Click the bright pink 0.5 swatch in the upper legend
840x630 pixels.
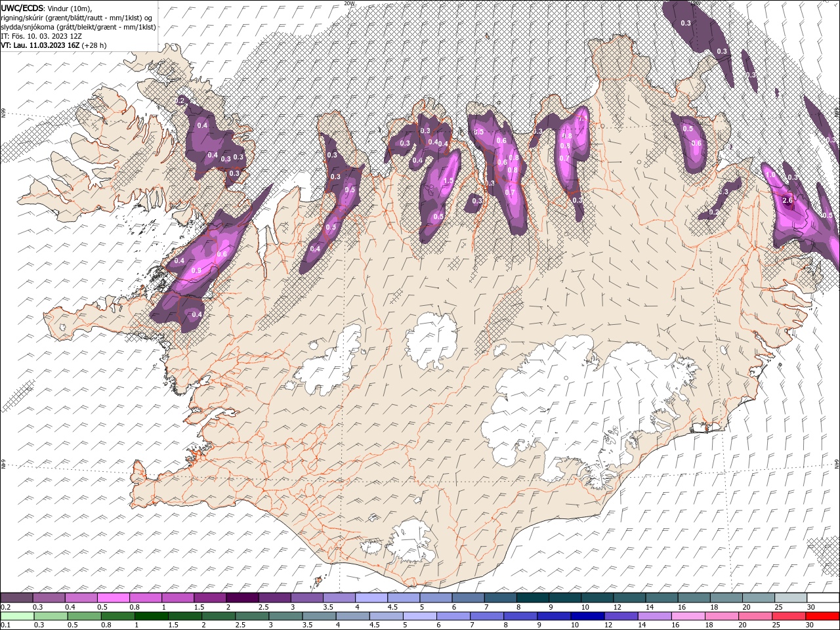point(113,598)
